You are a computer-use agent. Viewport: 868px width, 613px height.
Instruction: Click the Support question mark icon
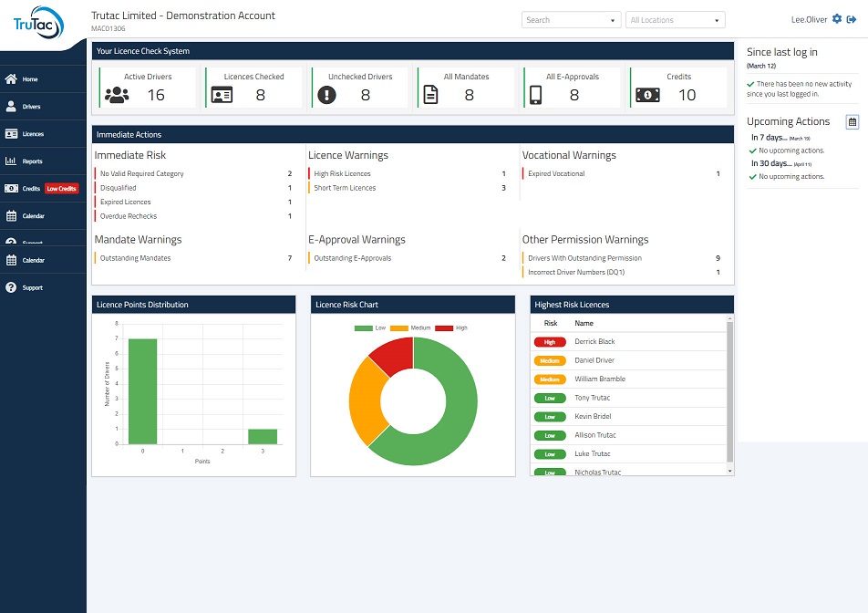pos(11,287)
